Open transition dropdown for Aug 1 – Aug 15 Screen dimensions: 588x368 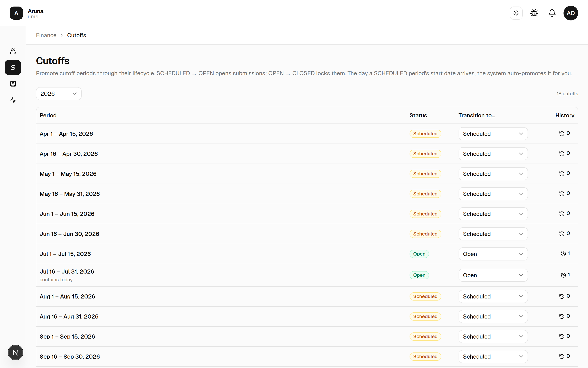pyautogui.click(x=493, y=296)
